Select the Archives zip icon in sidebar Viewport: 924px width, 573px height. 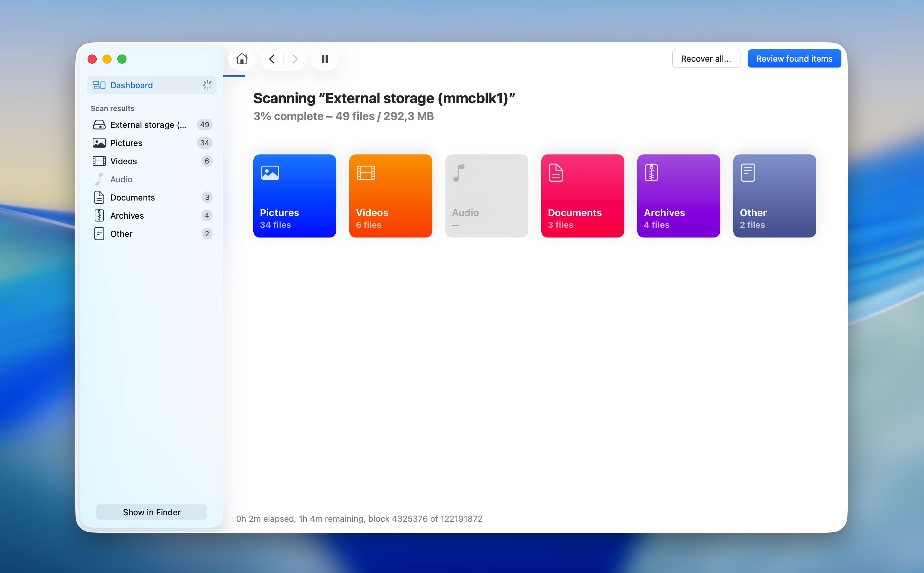click(x=99, y=215)
